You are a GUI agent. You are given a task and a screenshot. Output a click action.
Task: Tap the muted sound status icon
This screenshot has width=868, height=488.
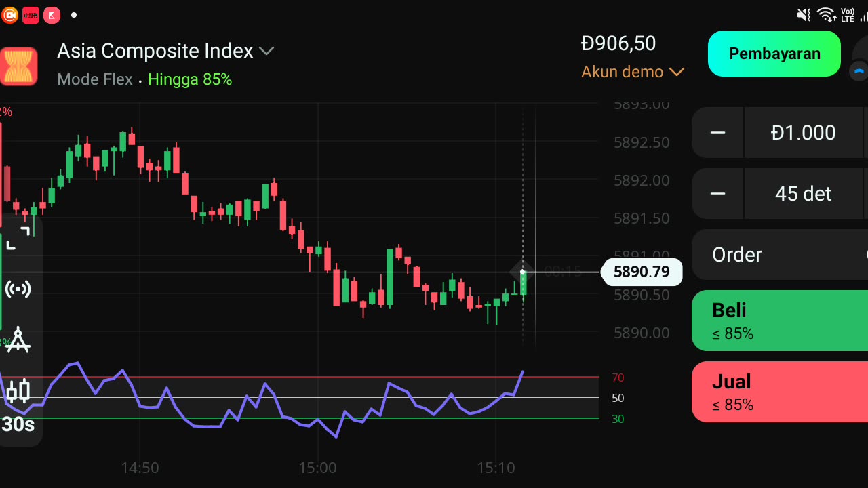804,15
